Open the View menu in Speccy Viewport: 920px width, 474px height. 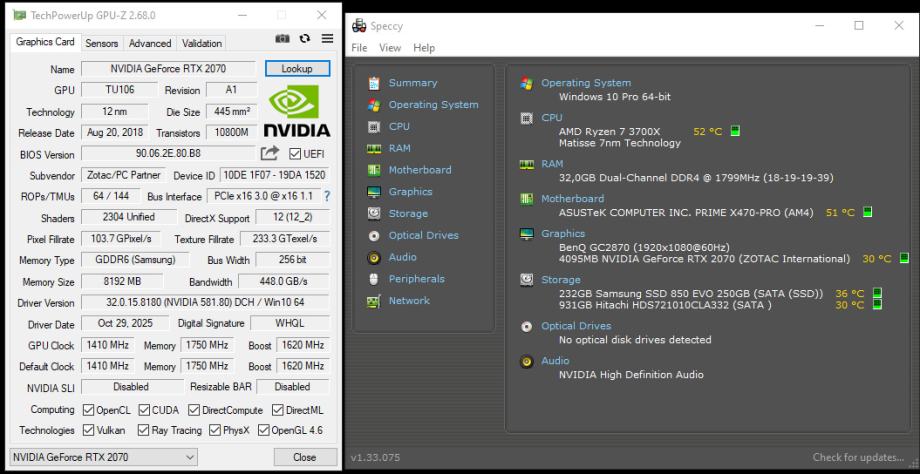[x=389, y=48]
